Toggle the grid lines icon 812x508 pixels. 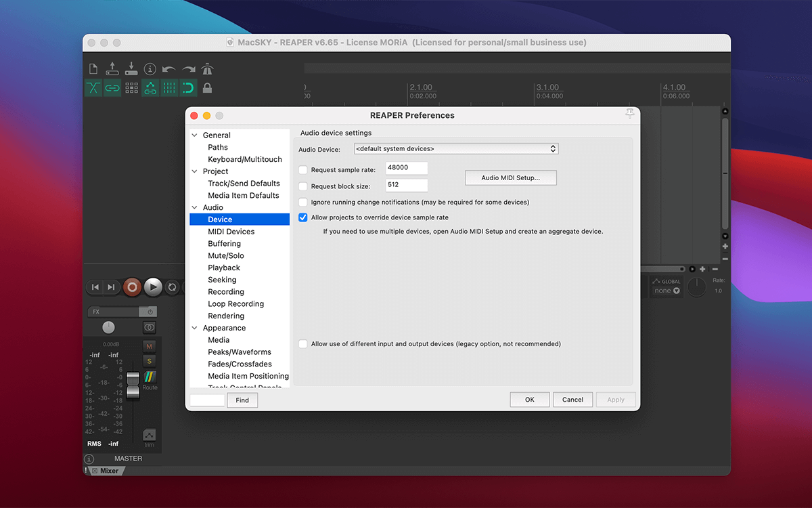click(x=169, y=88)
